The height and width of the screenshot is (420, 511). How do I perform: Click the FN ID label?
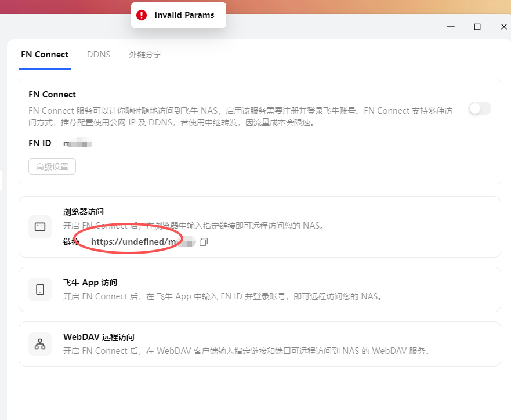[40, 143]
